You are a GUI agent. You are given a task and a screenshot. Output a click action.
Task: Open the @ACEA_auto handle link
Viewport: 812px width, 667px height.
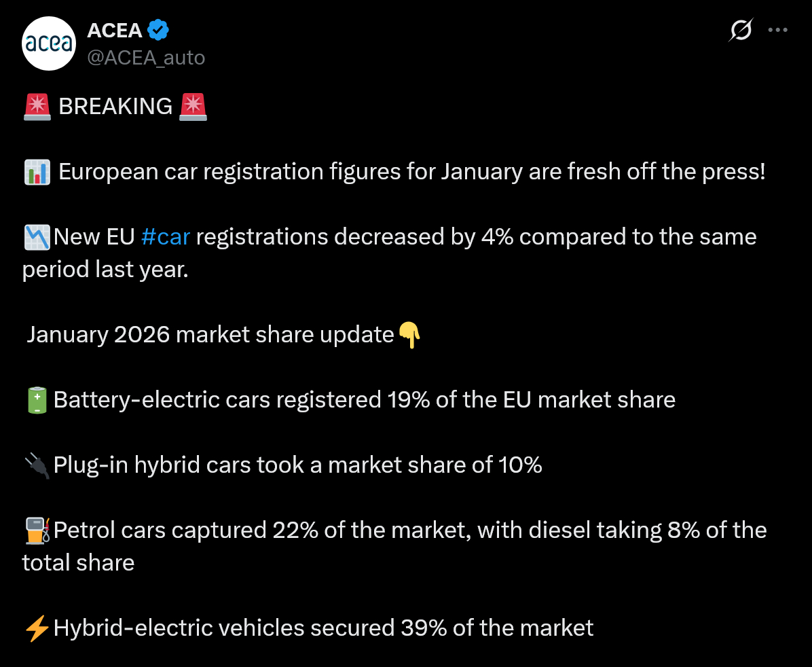click(x=146, y=58)
